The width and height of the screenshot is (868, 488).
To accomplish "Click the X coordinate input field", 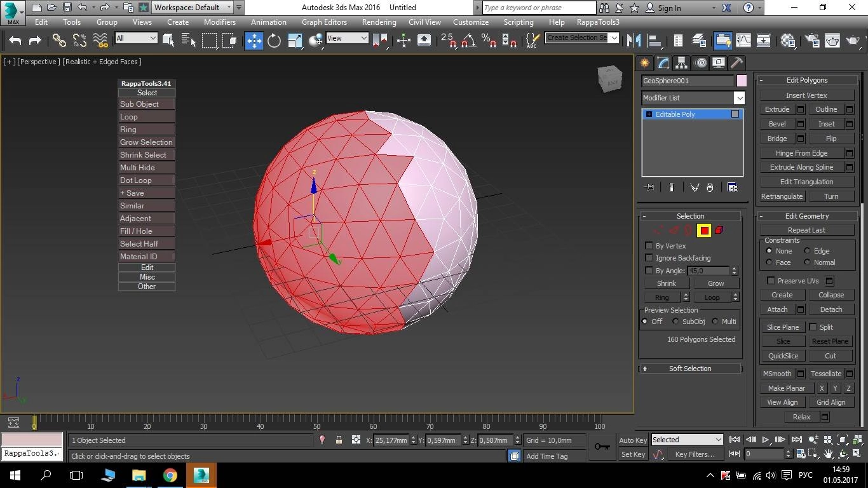I will pyautogui.click(x=391, y=440).
